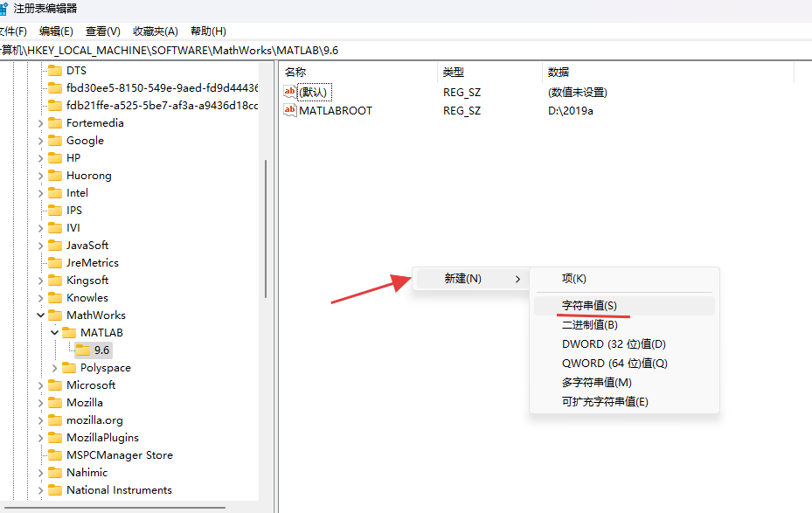
Task: Click the MATLABROOT string value icon
Action: [290, 110]
